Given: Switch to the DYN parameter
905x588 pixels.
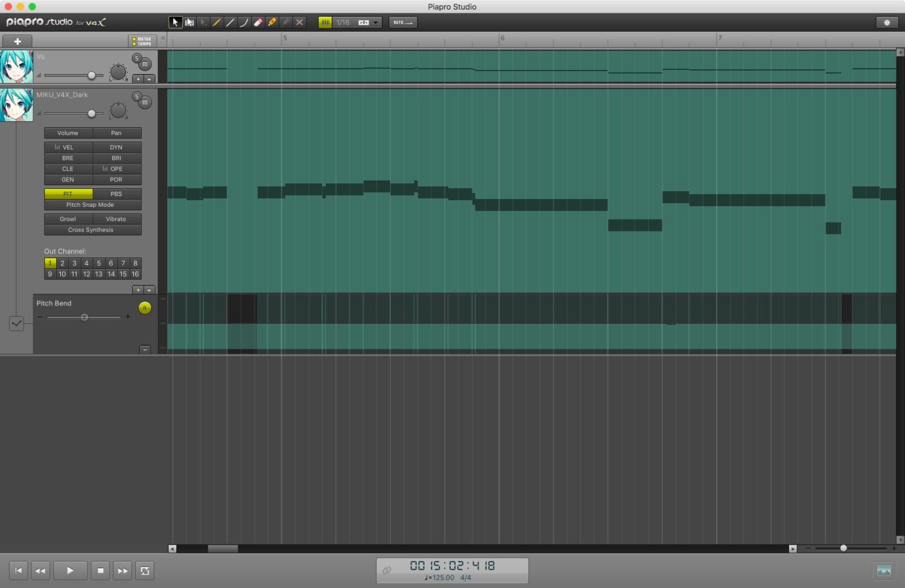Looking at the screenshot, I should [116, 147].
